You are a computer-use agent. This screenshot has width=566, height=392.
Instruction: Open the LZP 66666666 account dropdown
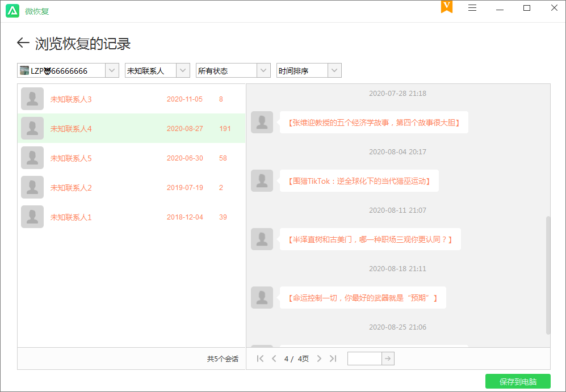(68, 71)
